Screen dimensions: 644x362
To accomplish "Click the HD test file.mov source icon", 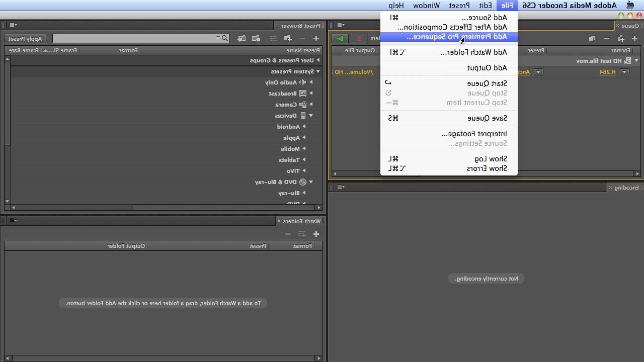I will [x=627, y=61].
